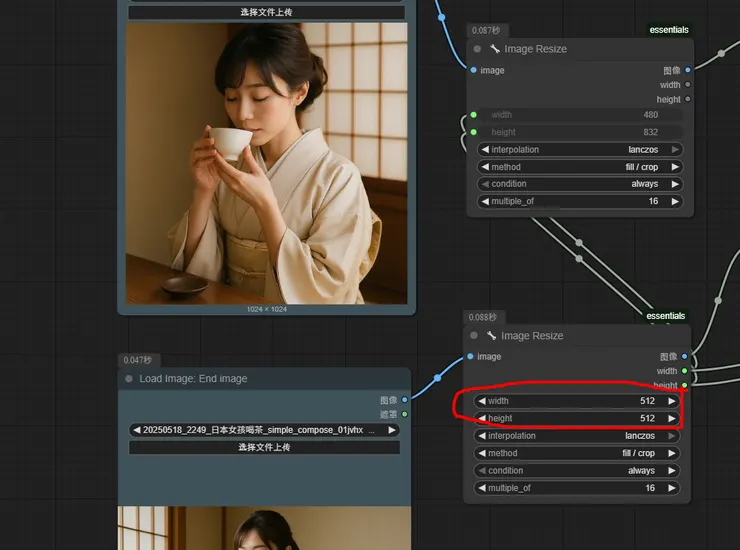Previous file arrow in End image selector

(x=136, y=430)
